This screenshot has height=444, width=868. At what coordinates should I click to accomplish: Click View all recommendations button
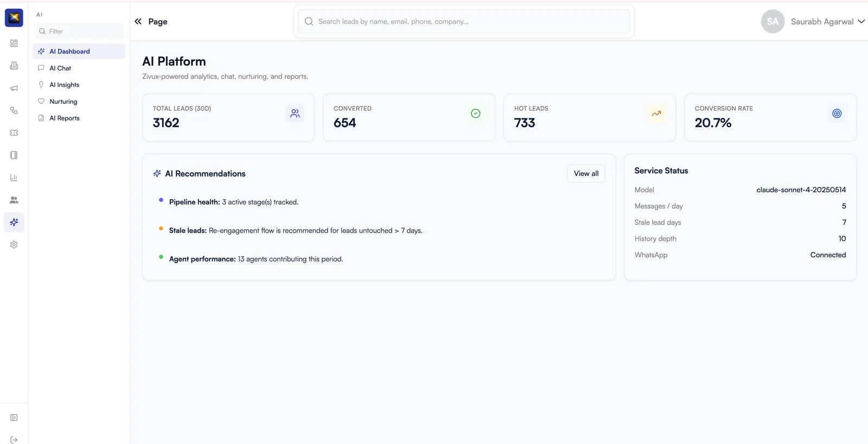586,174
